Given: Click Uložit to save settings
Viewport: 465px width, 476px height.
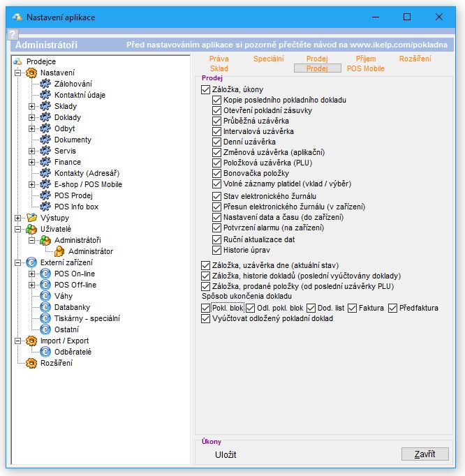Looking at the screenshot, I should [x=226, y=455].
